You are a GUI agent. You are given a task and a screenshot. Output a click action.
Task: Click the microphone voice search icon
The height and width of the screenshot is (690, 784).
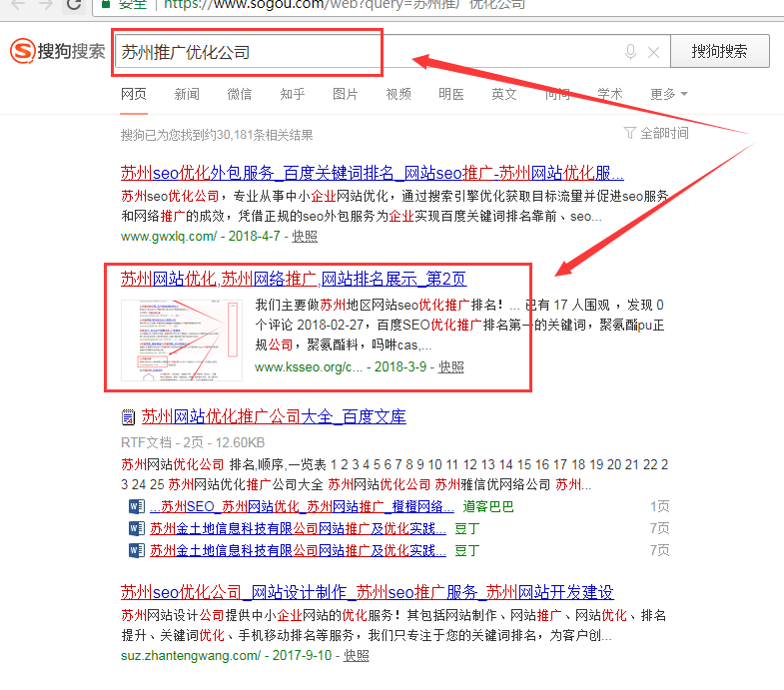point(630,52)
